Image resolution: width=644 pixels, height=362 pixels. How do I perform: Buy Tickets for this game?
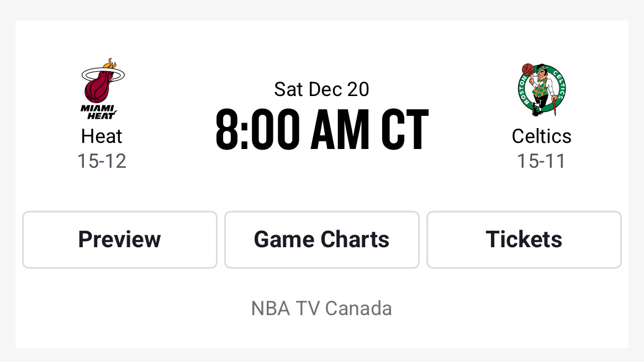coord(524,239)
